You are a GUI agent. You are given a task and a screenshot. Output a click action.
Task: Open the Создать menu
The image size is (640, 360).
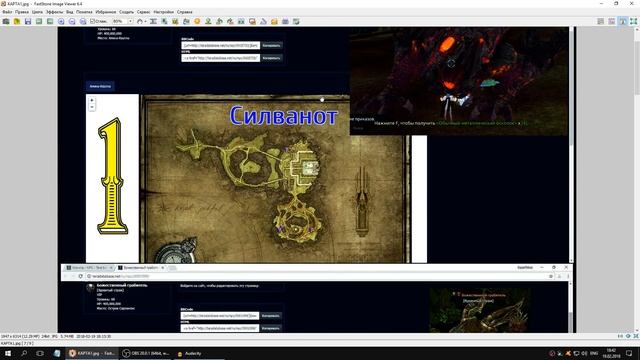126,12
